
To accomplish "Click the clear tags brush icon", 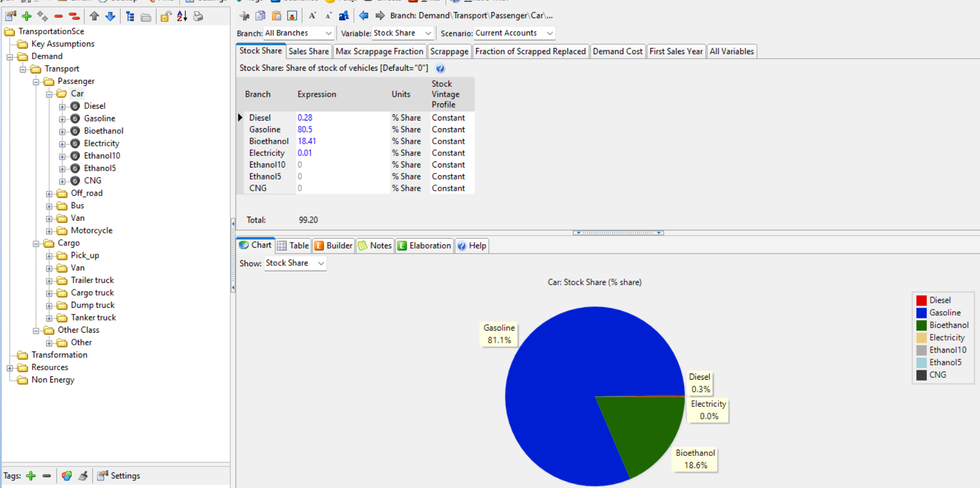I will 83,476.
